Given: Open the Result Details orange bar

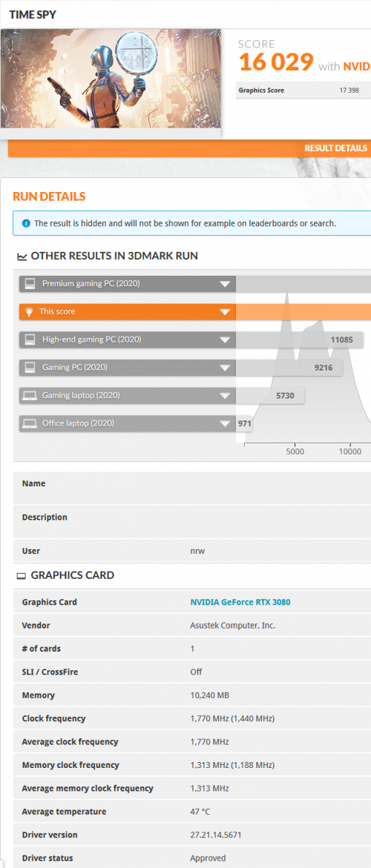Looking at the screenshot, I should [189, 148].
